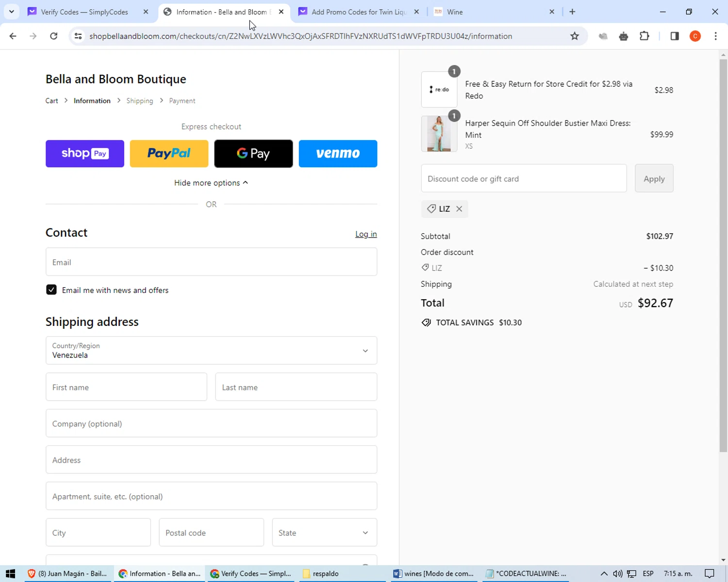Pay with Shop Pay
Screen dimensions: 728x582
[85, 154]
